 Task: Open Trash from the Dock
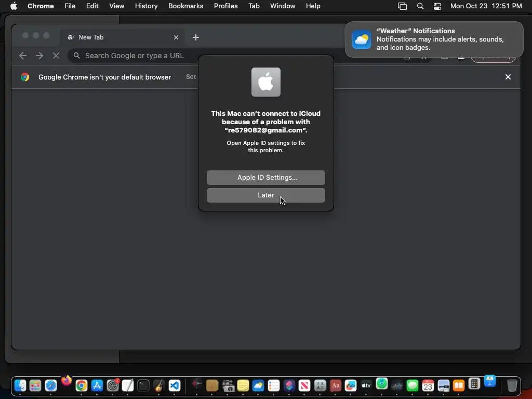(x=512, y=385)
